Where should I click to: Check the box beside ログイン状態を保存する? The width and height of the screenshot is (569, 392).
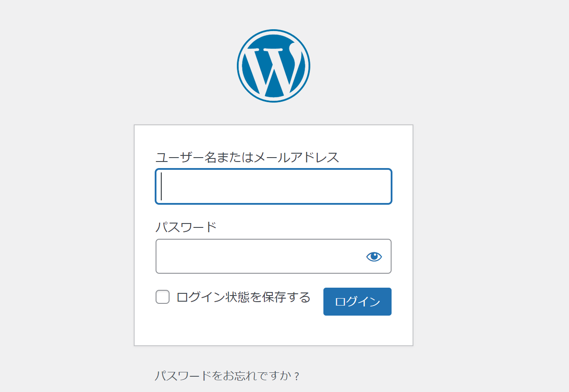pos(163,297)
